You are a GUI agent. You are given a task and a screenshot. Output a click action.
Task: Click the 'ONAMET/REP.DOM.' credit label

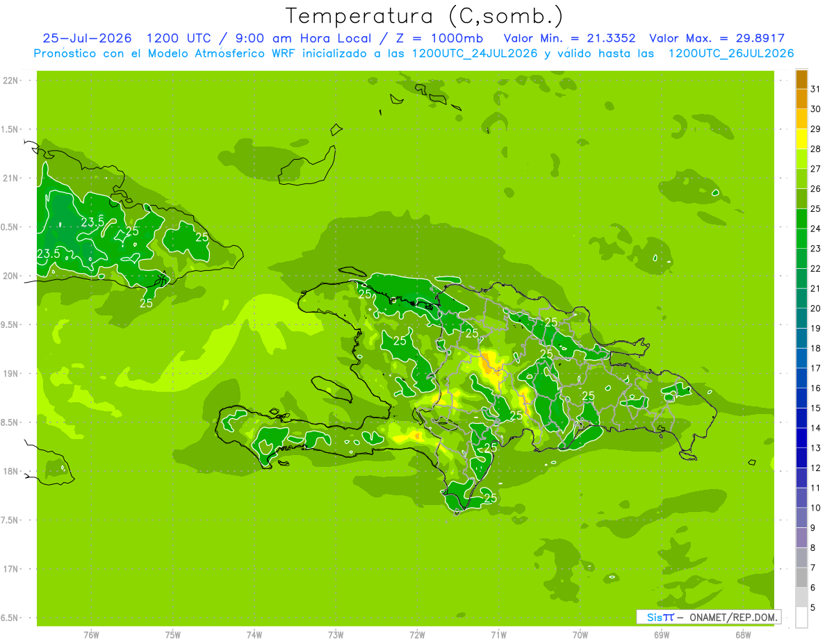click(x=733, y=617)
